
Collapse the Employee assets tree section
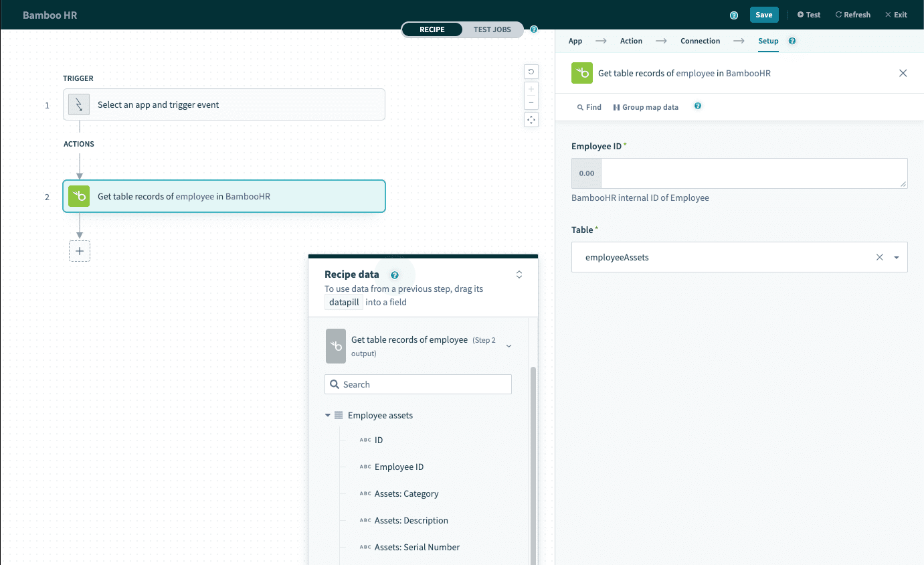tap(327, 415)
